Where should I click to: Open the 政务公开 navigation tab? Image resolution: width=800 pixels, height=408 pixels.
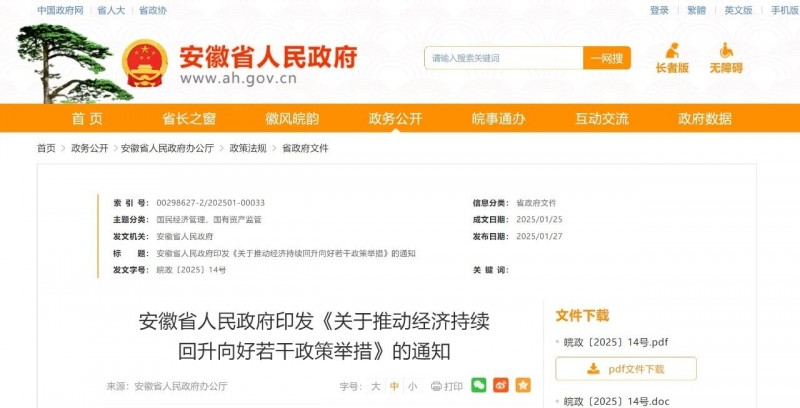(395, 118)
